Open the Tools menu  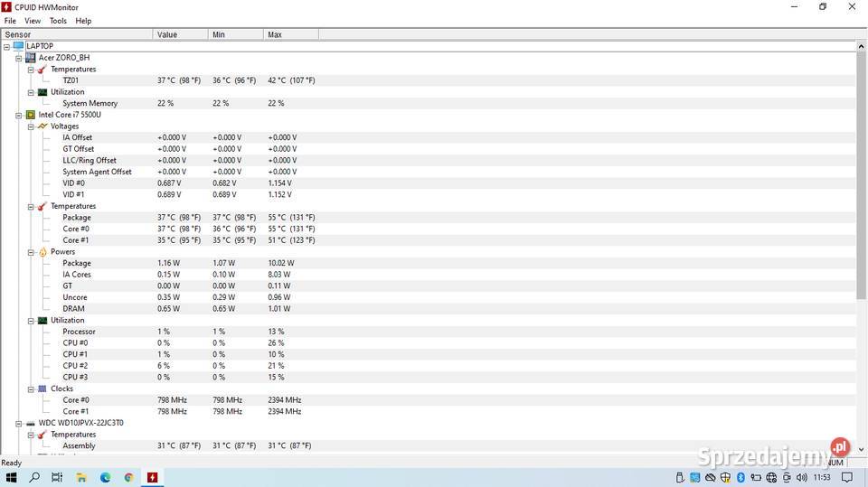[58, 21]
